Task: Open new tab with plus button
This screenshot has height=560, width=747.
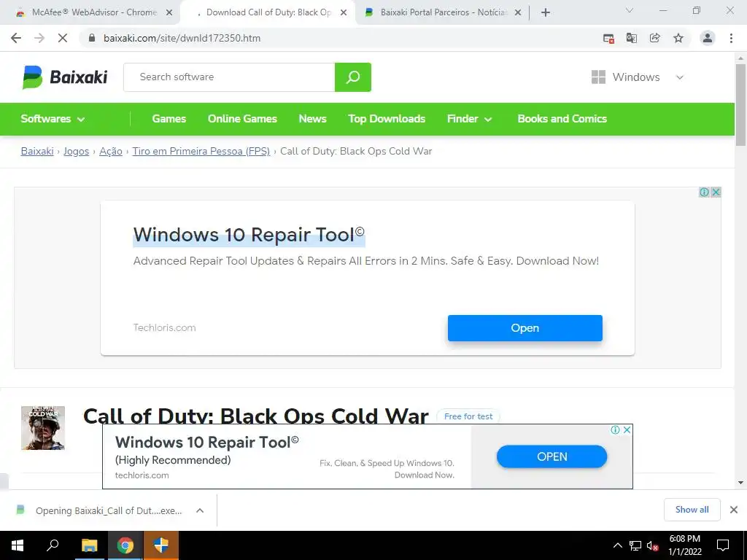Action: pos(546,12)
